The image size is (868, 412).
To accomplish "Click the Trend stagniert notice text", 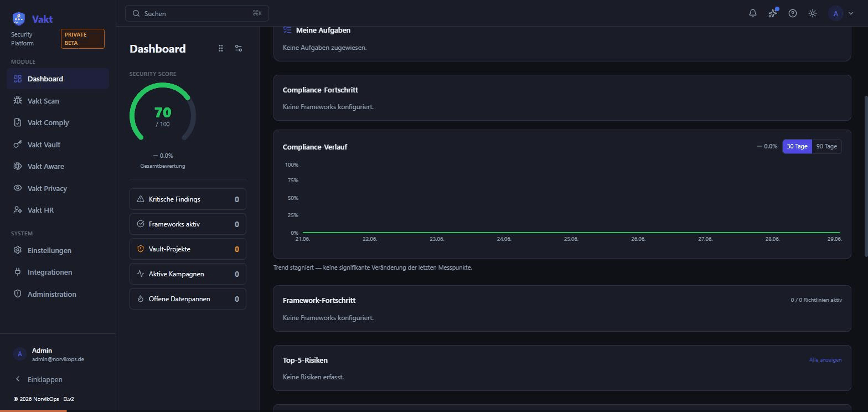I will click(373, 267).
